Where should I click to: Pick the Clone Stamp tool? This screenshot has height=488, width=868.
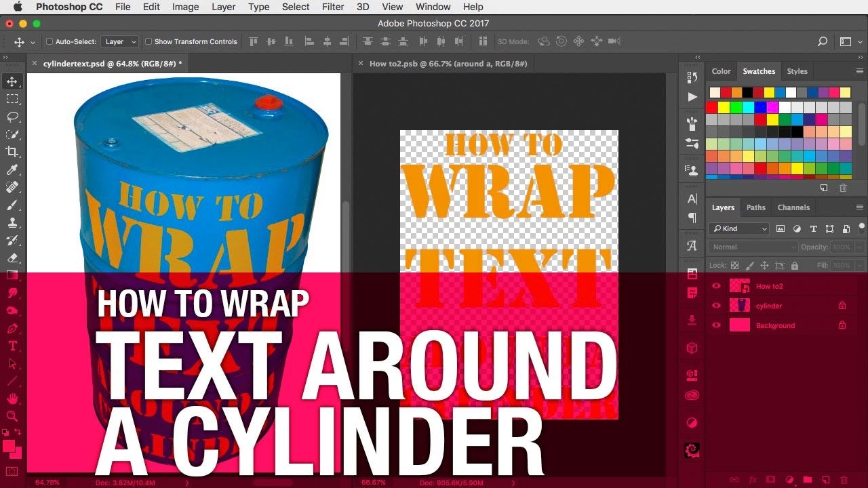(12, 222)
